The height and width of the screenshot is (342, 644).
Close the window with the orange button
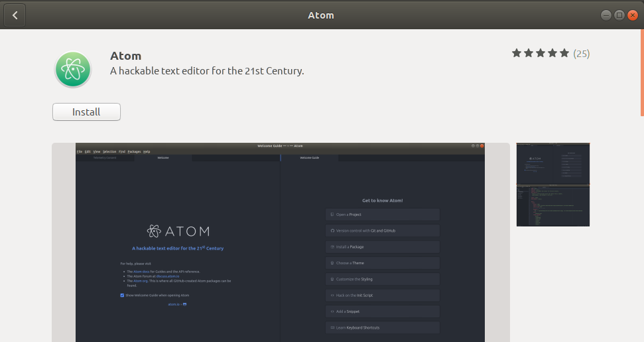point(632,15)
